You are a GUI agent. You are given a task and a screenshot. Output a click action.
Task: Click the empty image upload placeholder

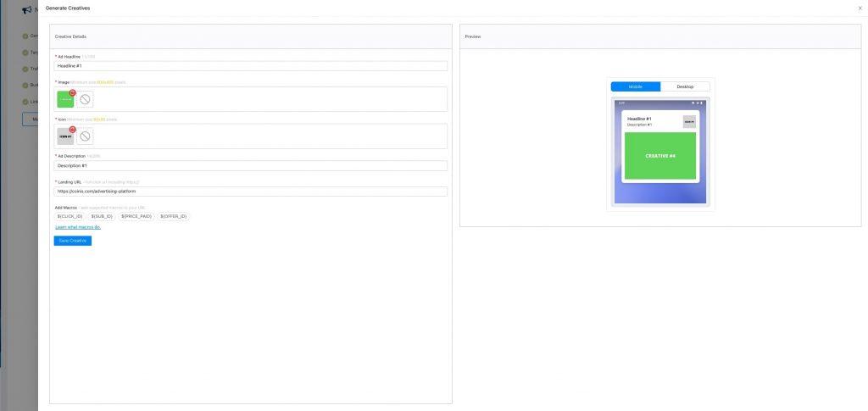point(86,99)
